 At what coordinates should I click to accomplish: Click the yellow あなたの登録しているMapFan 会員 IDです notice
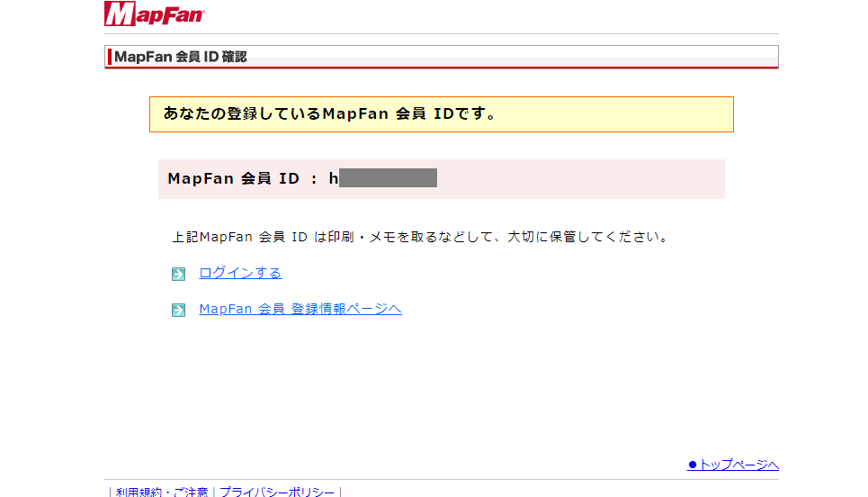coord(442,114)
